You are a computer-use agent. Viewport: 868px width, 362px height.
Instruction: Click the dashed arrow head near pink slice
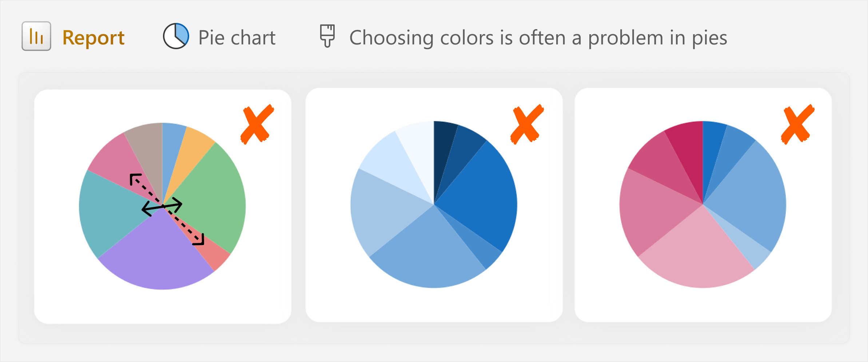pos(135,178)
